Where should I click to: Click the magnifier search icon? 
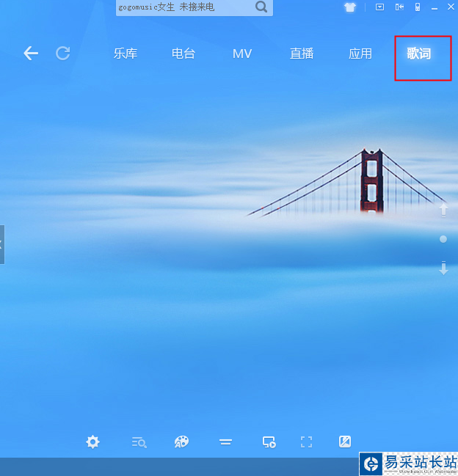261,7
